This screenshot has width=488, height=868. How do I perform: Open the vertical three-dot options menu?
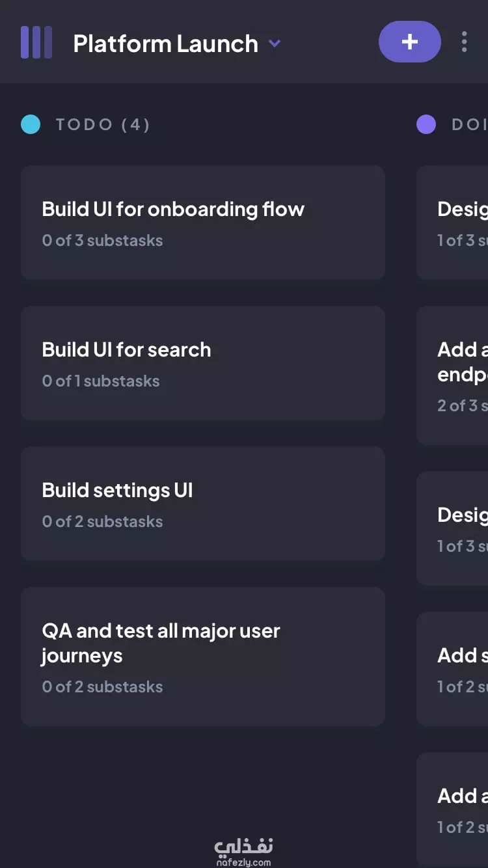[x=464, y=42]
